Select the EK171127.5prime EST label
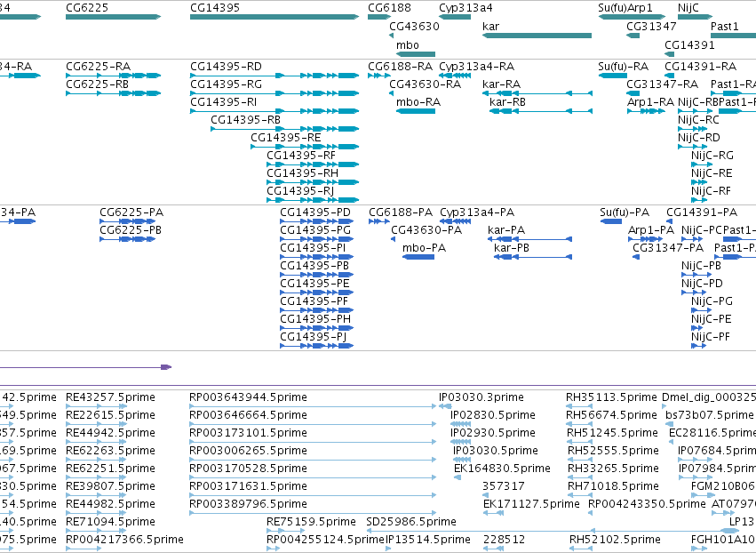Viewport: 756px width, 553px height. pos(531,504)
